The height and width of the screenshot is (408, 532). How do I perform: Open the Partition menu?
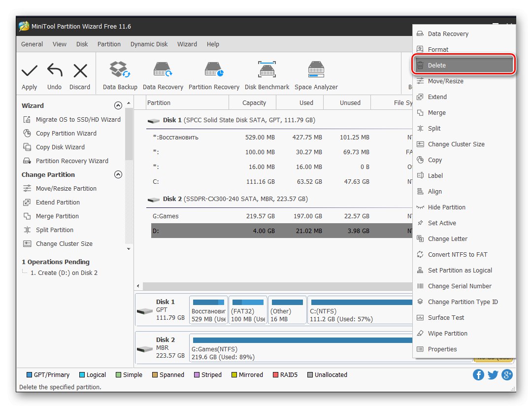109,44
